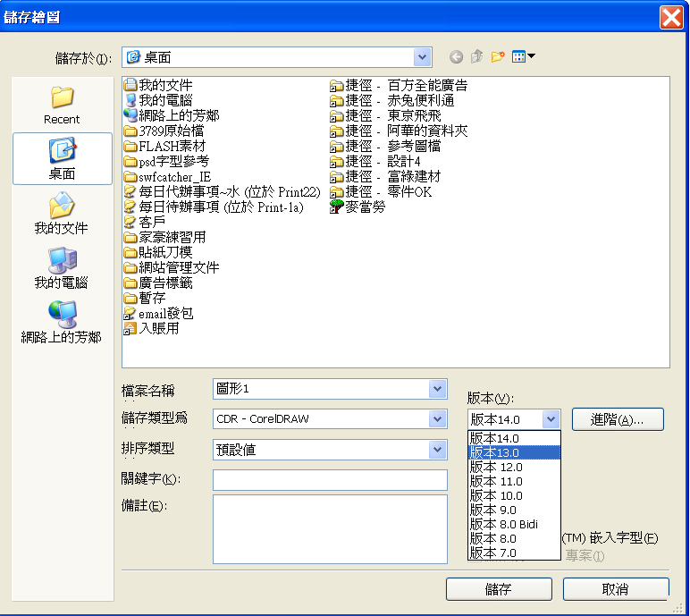Choose 版本 7.0 from version list
The width and height of the screenshot is (690, 616).
514,553
